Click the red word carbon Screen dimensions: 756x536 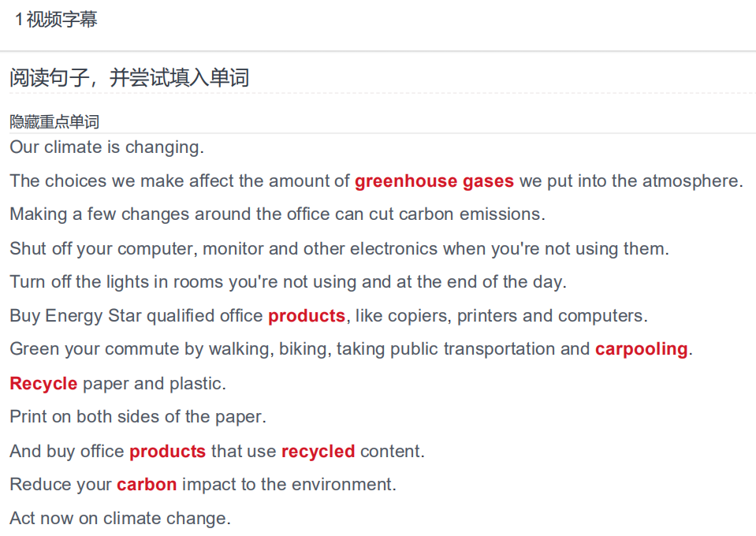click(147, 485)
